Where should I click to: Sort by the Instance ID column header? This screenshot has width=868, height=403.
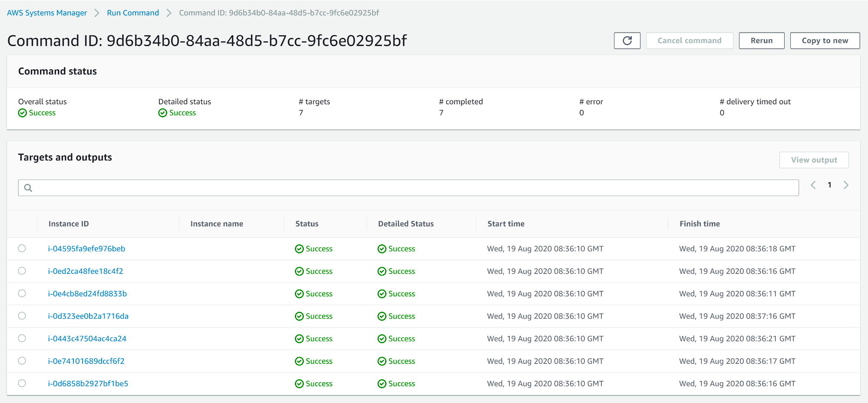pyautogui.click(x=69, y=224)
